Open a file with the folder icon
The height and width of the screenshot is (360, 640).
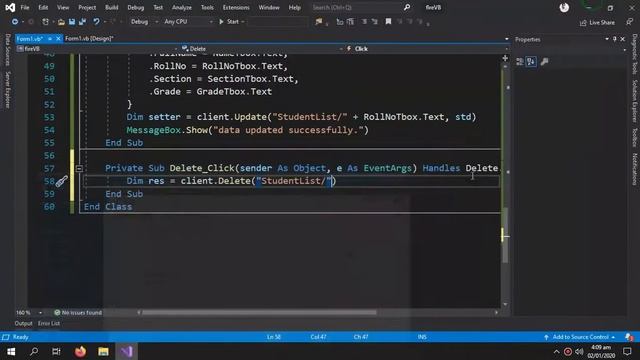coord(61,22)
